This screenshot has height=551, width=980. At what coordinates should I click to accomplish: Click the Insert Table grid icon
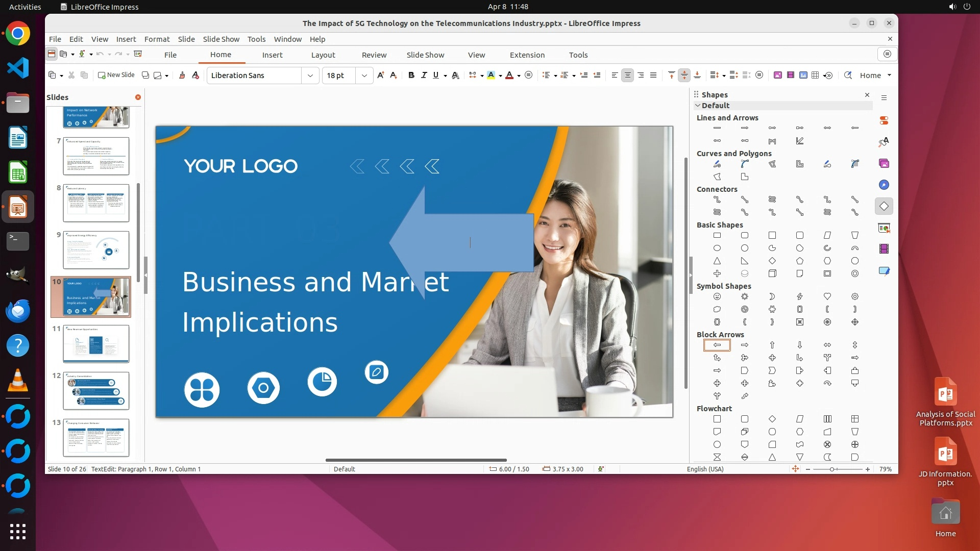(815, 76)
